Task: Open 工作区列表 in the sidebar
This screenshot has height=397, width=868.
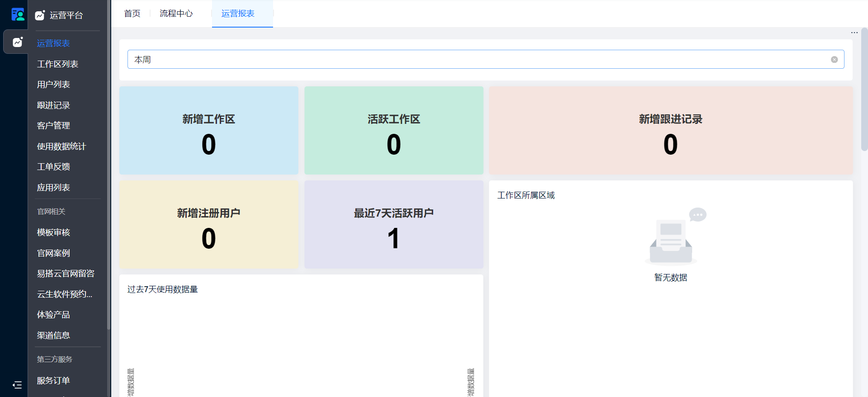Action: click(x=57, y=64)
